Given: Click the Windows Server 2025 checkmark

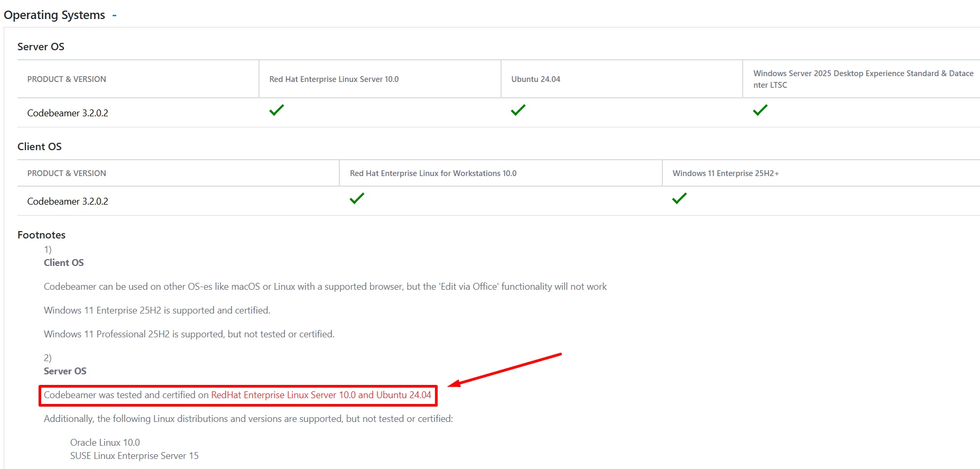Looking at the screenshot, I should click(x=760, y=110).
